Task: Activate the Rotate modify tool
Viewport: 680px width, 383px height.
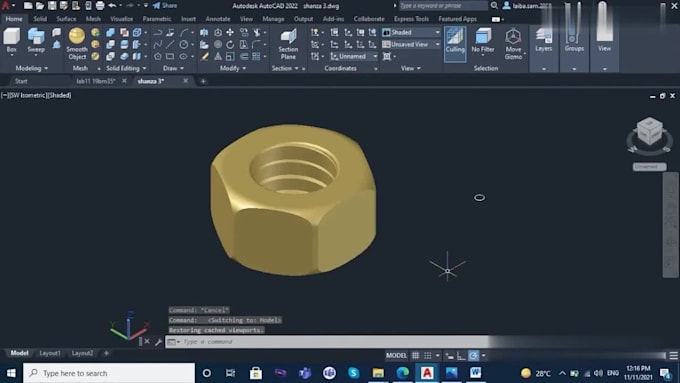Action: point(230,44)
